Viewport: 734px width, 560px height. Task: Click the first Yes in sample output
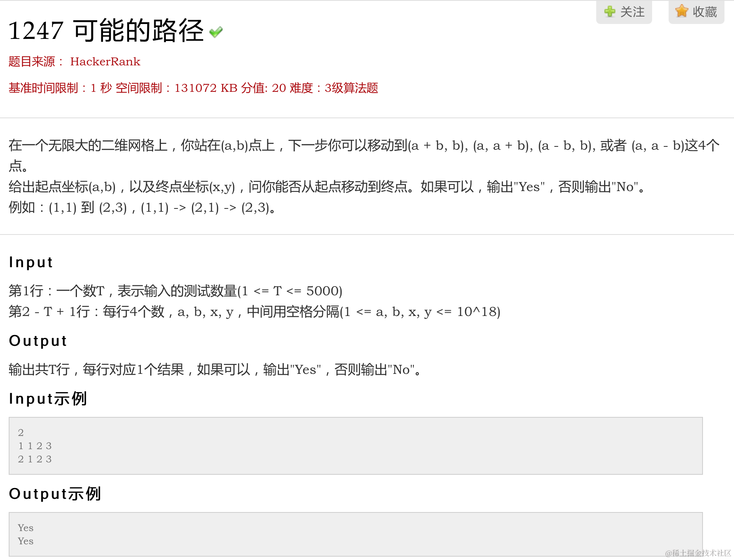[26, 528]
